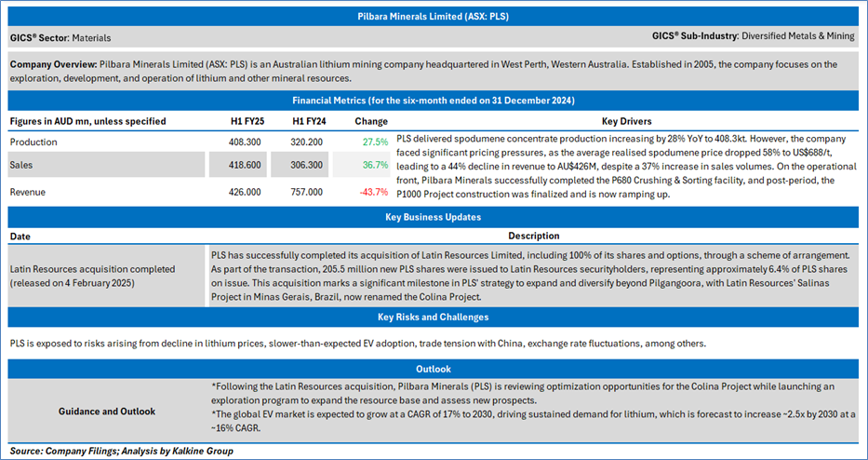Select the Production value 408.300
868x460 pixels.
[x=244, y=142]
